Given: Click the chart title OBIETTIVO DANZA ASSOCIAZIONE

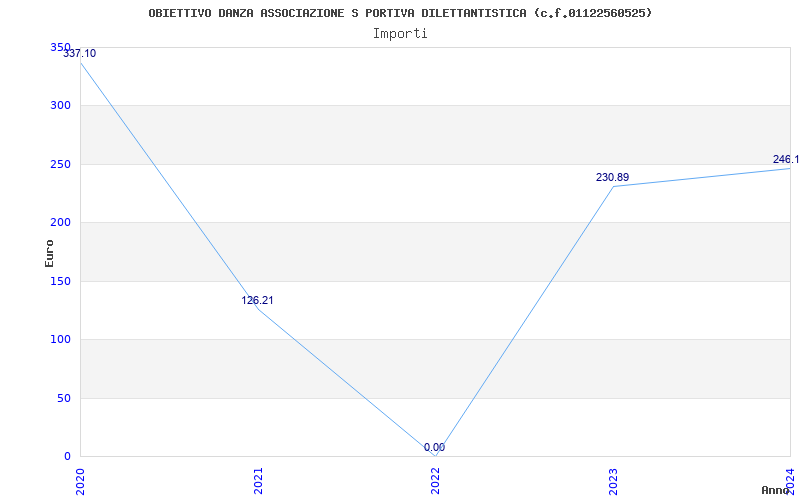Looking at the screenshot, I should point(400,13).
